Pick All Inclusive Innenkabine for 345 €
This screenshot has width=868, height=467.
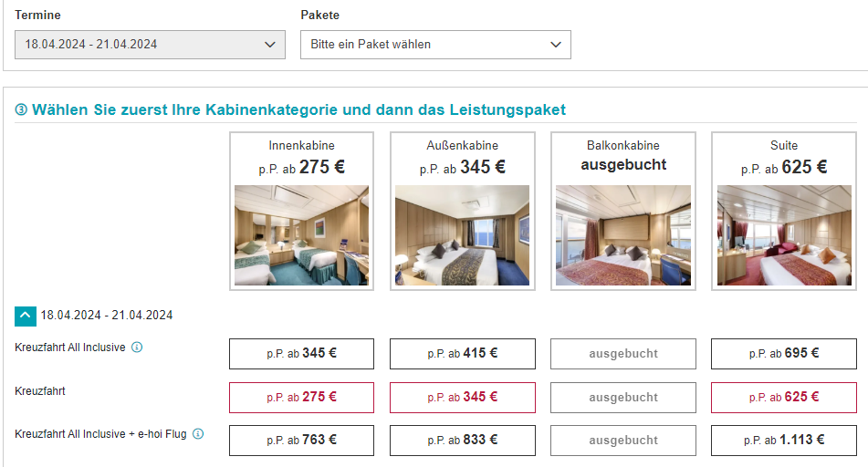302,354
